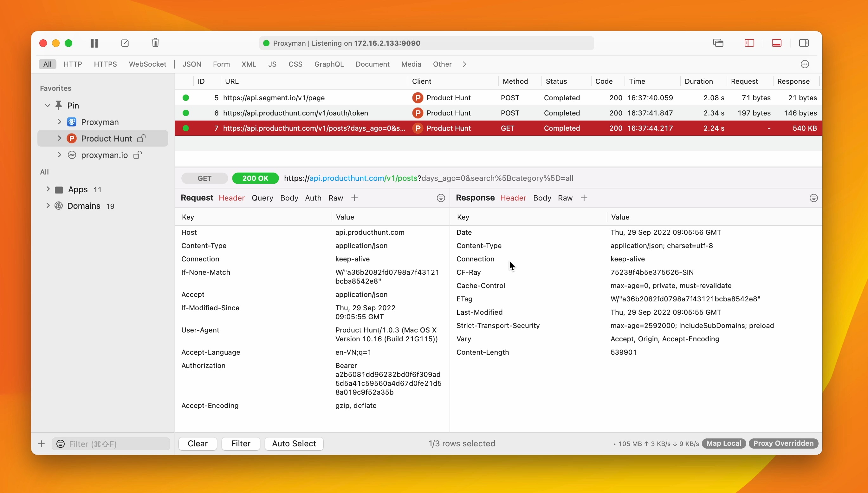Screen dimensions: 868x493
Task: Click the ellipsis circle icon on filter bar
Action: click(805, 64)
